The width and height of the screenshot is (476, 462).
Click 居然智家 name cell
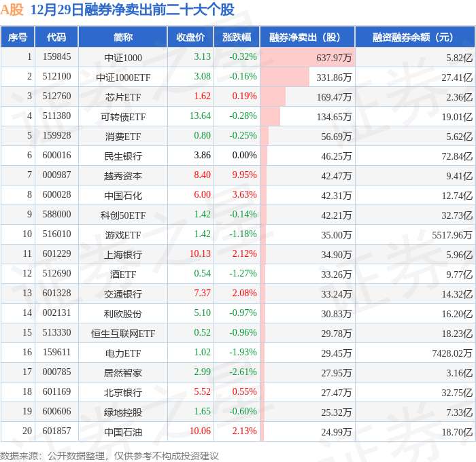123,373
